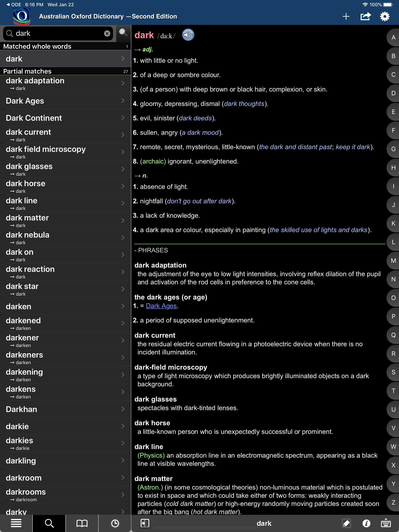
Task: Jump to letter M in index
Action: click(393, 261)
